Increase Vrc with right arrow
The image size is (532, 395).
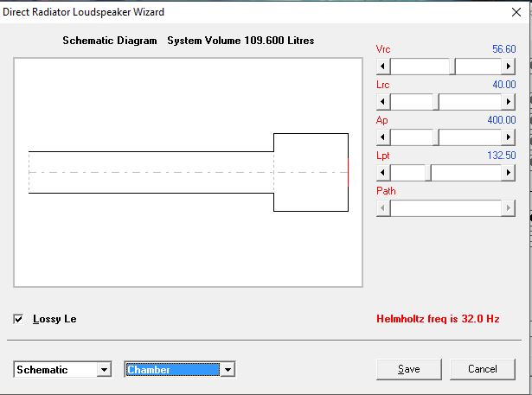(x=509, y=66)
